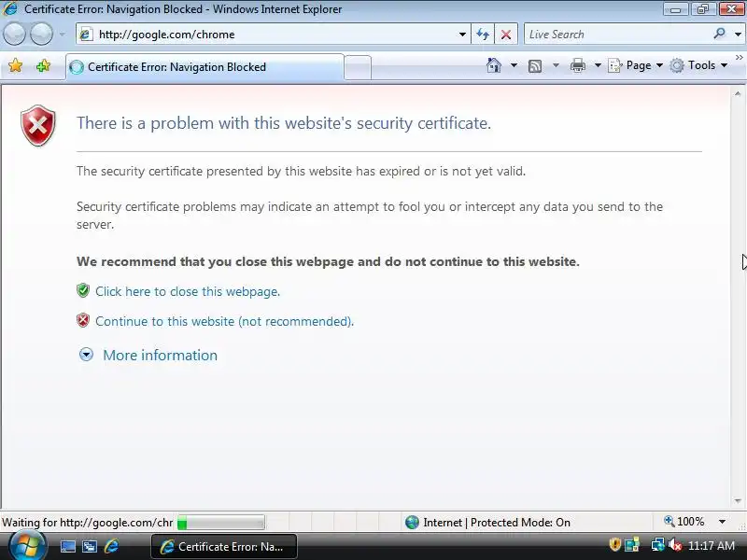The height and width of the screenshot is (560, 747).
Task: Open the search provider options dropdown
Action: click(738, 35)
